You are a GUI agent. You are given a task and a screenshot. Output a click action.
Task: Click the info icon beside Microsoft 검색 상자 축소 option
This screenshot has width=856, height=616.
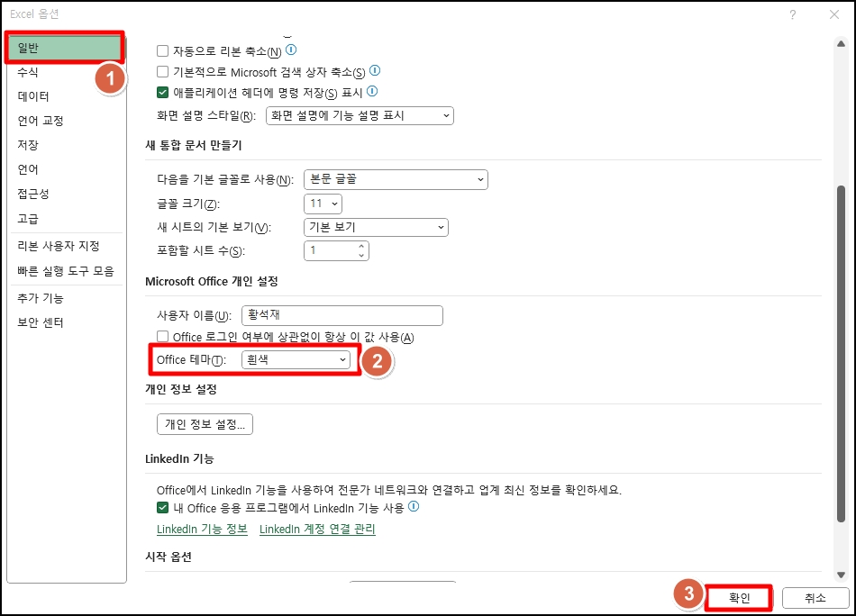[x=376, y=71]
